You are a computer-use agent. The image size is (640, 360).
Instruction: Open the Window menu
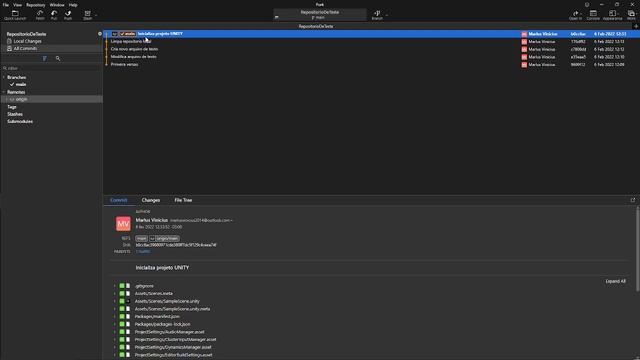pos(57,5)
